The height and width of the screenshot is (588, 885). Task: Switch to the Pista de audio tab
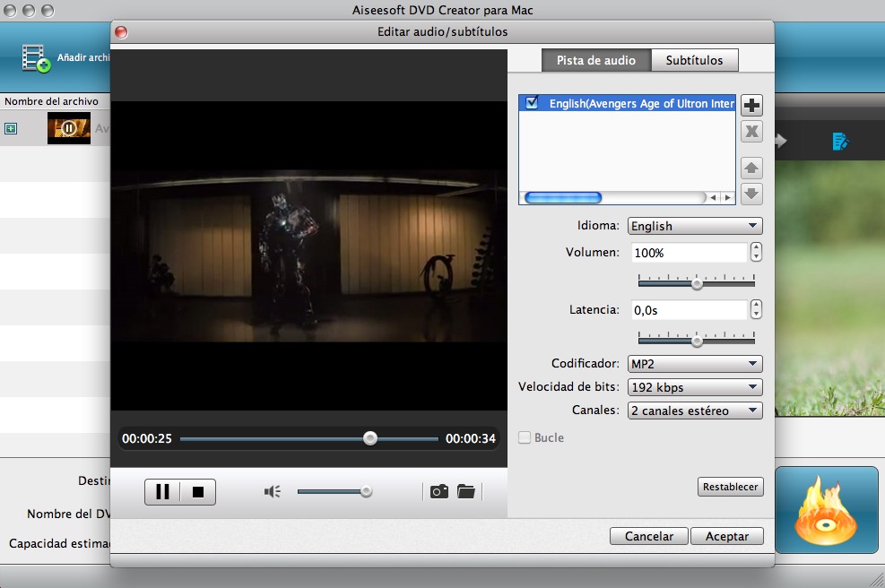596,60
